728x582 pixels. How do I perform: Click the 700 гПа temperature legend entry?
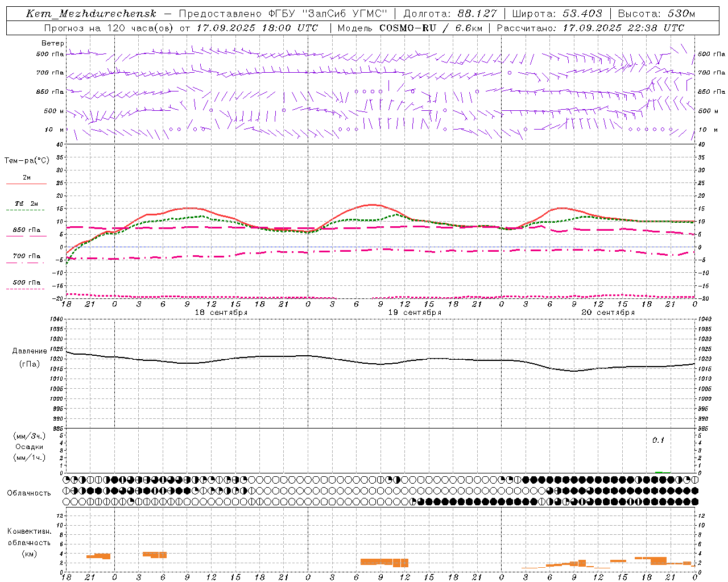(x=27, y=256)
